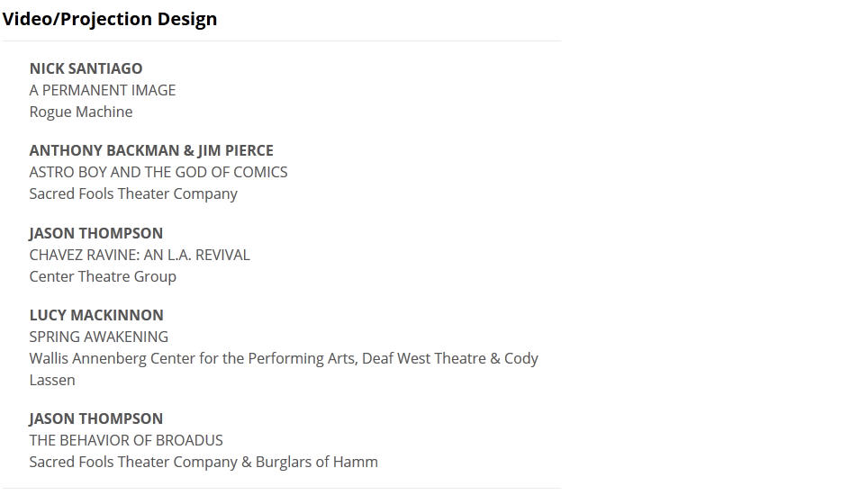Viewport: 868px width, 495px height.
Task: Select the ANTHONY BACKMAN name text
Action: 104,150
